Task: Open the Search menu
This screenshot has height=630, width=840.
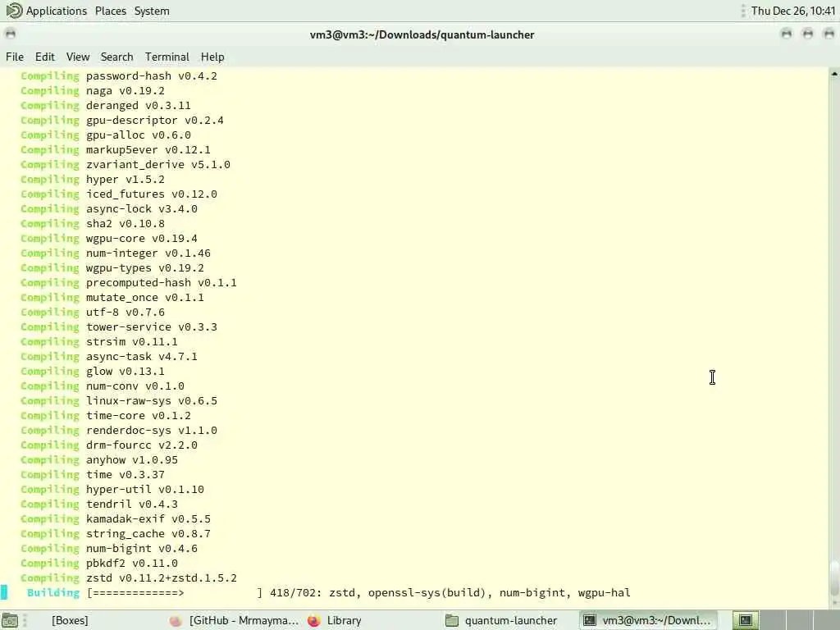Action: pos(116,57)
